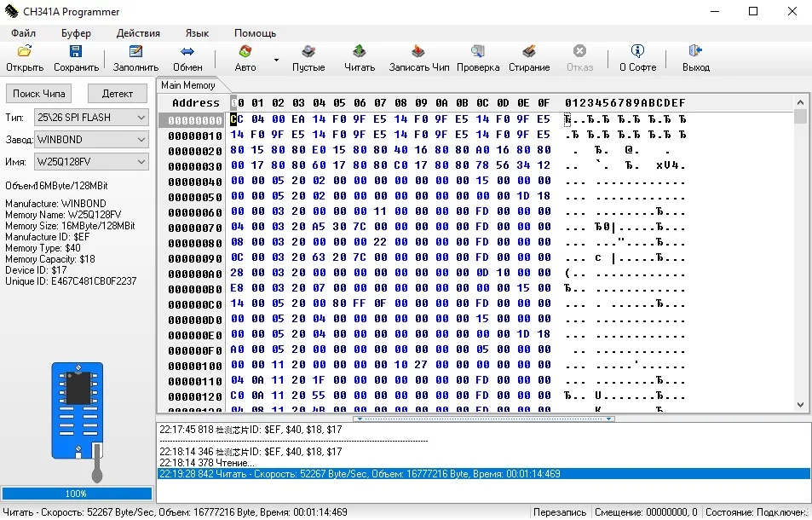Image resolution: width=812 pixels, height=520 pixels.
Task: Select address row 00000120
Action: 195,396
